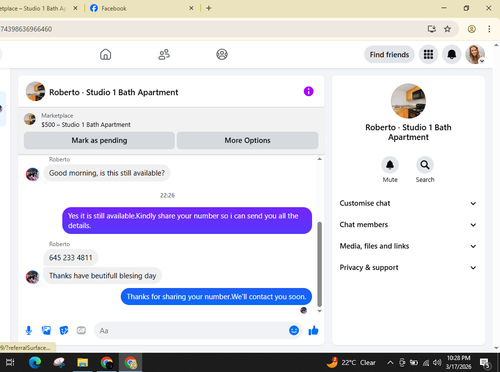500x372 pixels.
Task: Open account profile picture menu
Action: 475,54
